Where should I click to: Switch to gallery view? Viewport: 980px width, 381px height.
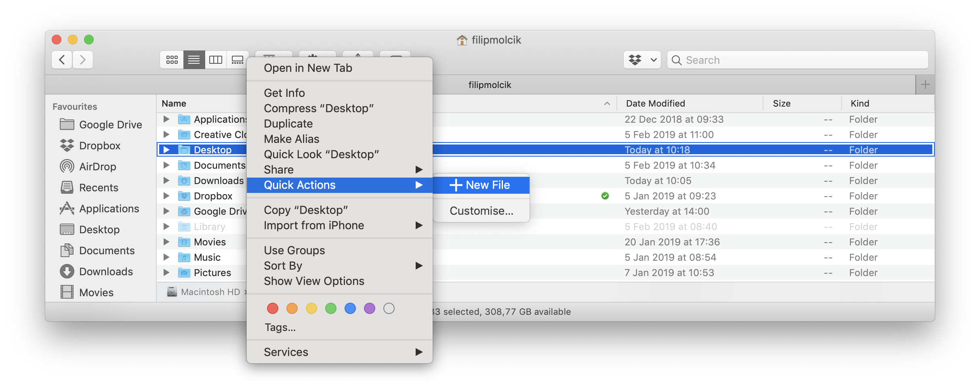pos(238,59)
